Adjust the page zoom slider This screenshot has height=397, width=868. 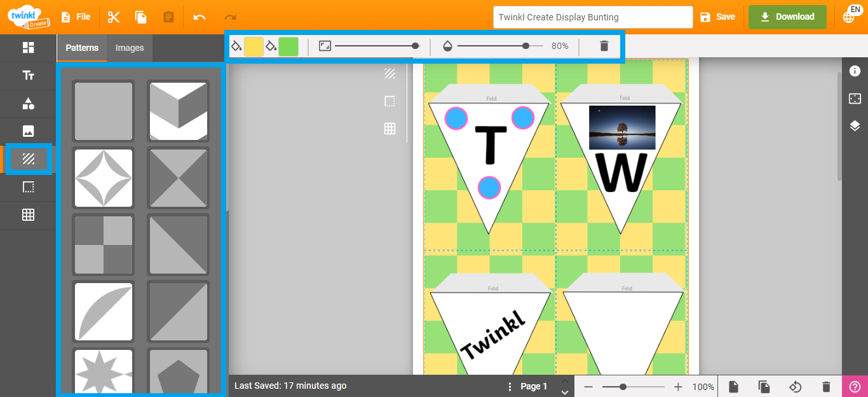point(633,387)
